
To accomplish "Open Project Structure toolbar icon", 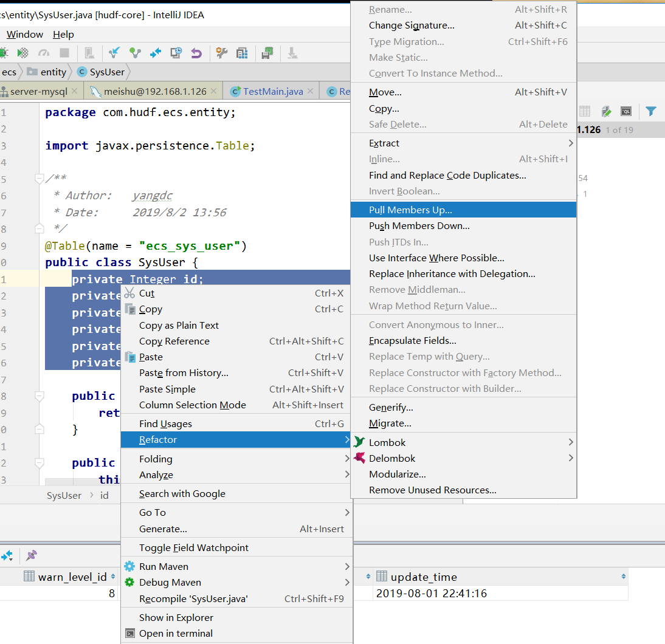I will point(242,53).
